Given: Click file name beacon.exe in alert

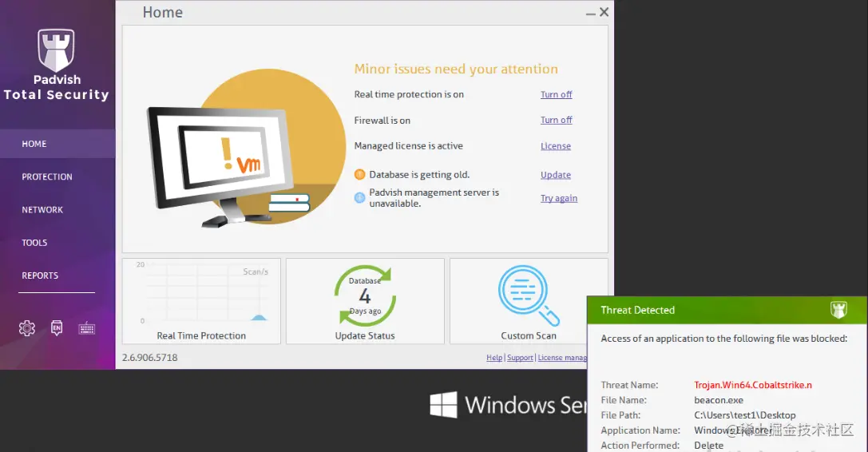Looking at the screenshot, I should [719, 400].
